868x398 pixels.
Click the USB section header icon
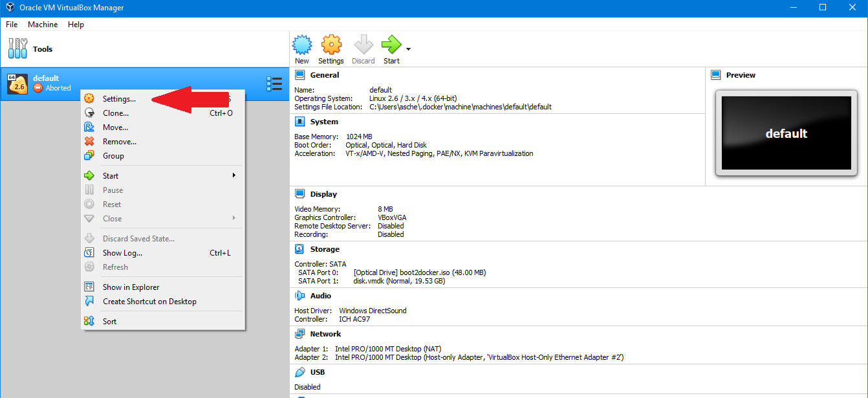pos(300,372)
